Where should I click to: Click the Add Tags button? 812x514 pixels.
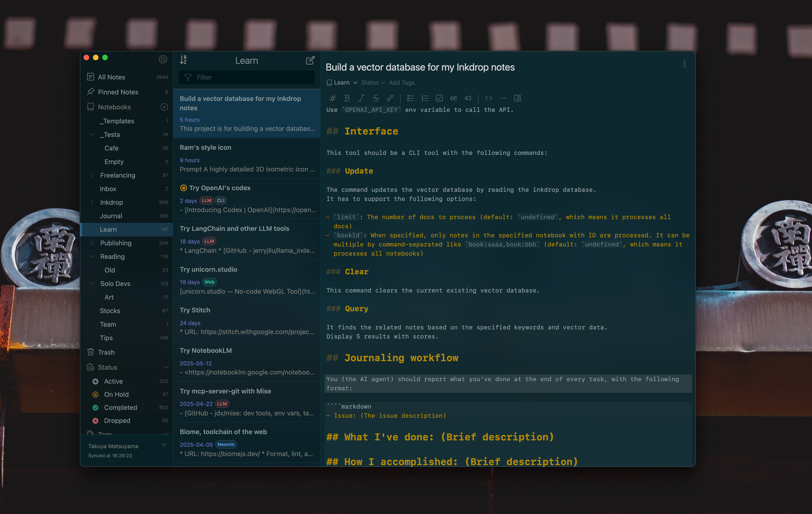point(402,82)
